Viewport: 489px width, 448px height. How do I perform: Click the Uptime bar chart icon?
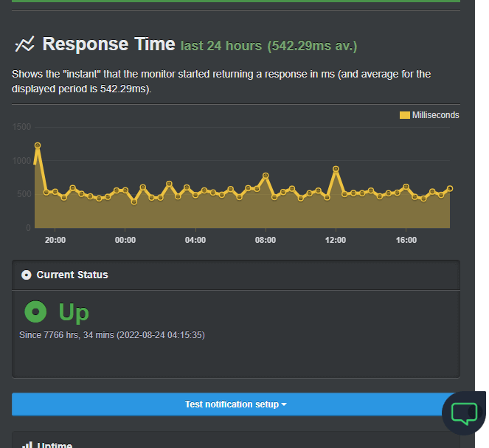pos(27,445)
